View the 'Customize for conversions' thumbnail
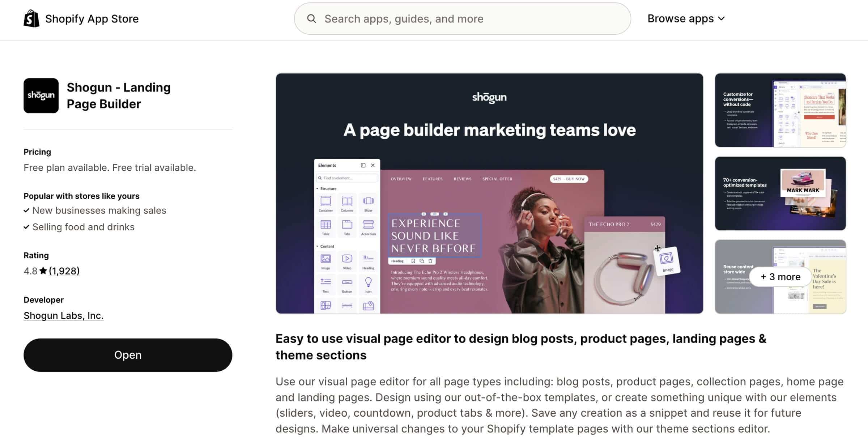The height and width of the screenshot is (447, 868). pyautogui.click(x=780, y=110)
